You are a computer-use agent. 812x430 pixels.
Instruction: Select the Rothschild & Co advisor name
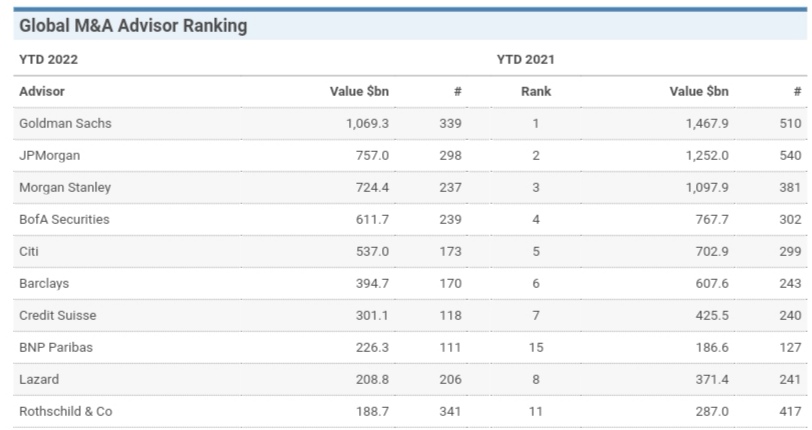(x=66, y=412)
